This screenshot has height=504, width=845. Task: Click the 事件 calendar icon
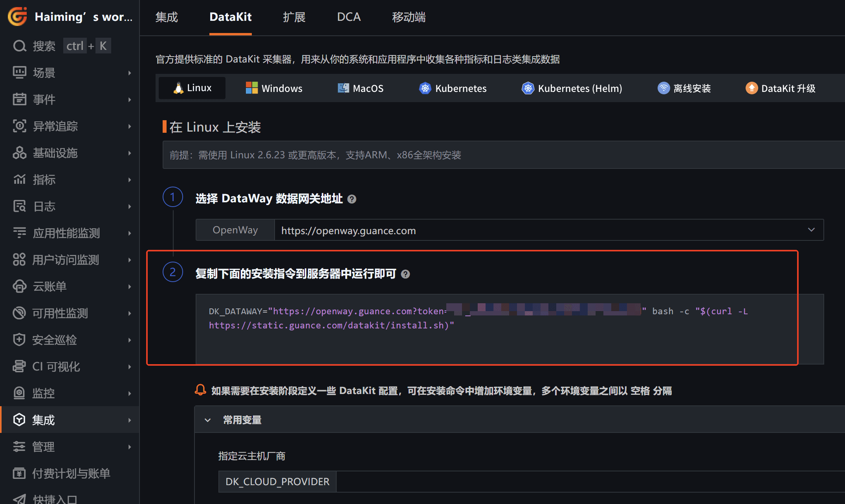click(19, 99)
